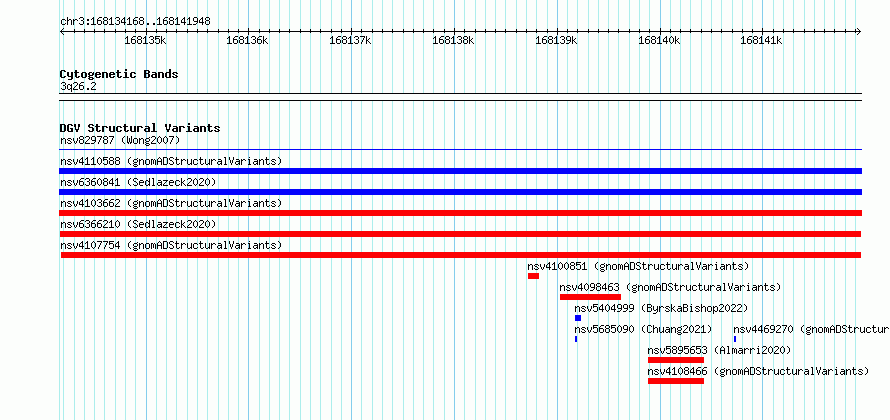Select the tiny blue nsv5685090 marker
The width and height of the screenshot is (890, 420).
[x=576, y=339]
